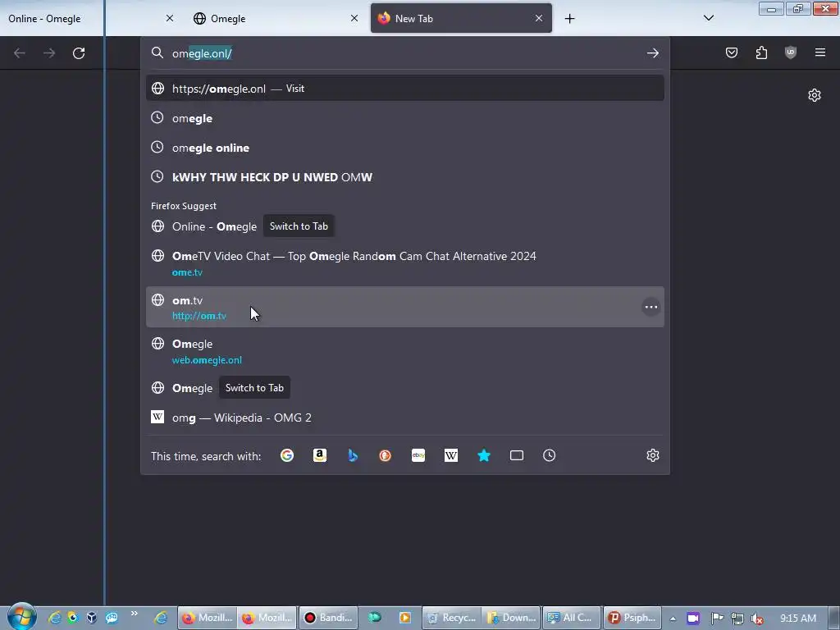Search bookmarks using the star icon

[484, 456]
